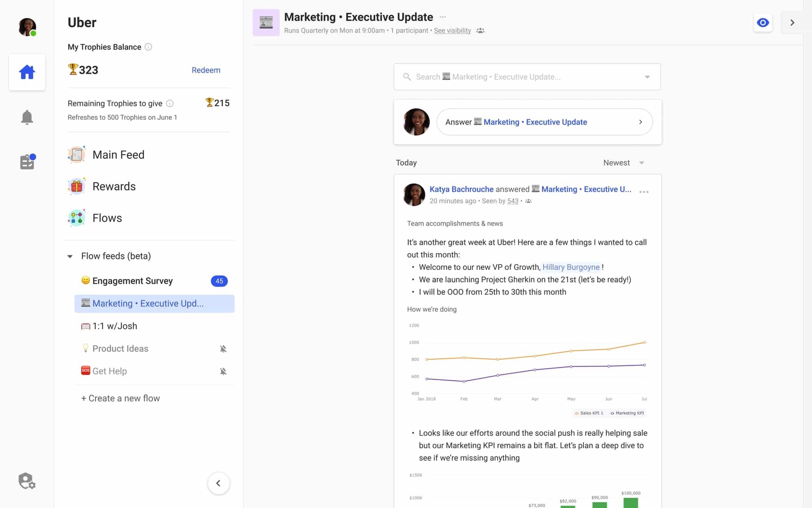812x508 pixels.
Task: Open the search filter dropdown arrow
Action: [647, 76]
